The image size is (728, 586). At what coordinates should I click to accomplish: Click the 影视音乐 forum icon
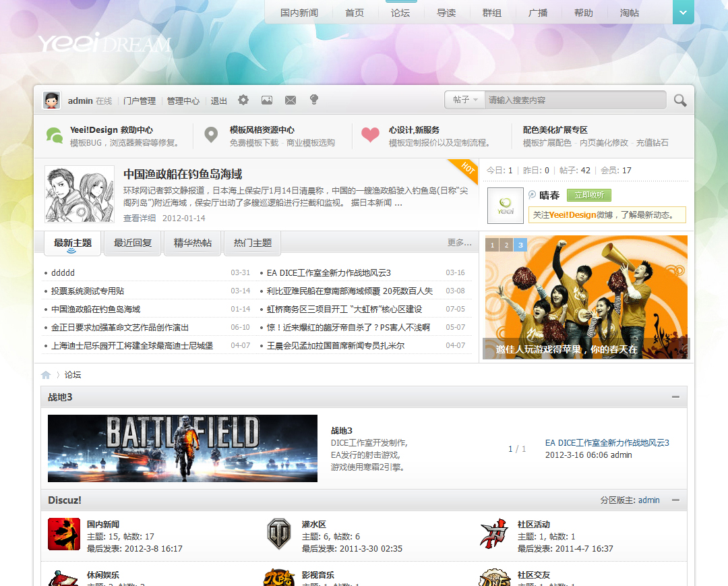tap(279, 578)
